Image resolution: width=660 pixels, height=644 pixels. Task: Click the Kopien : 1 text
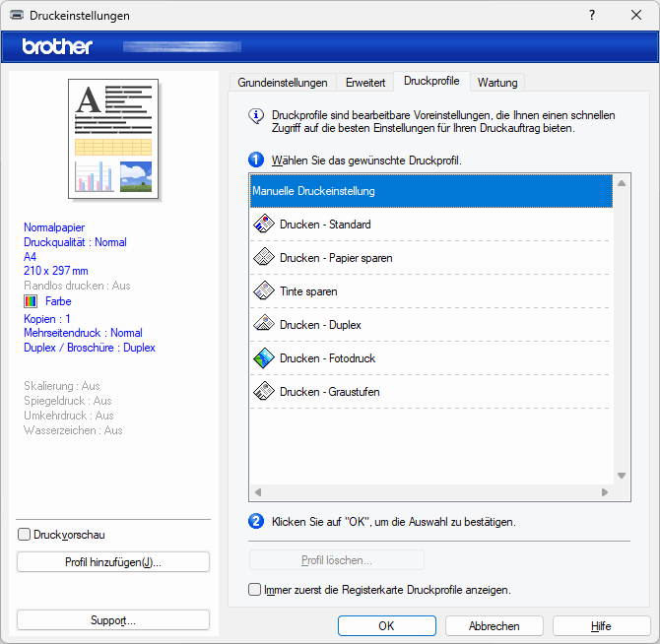tap(47, 319)
